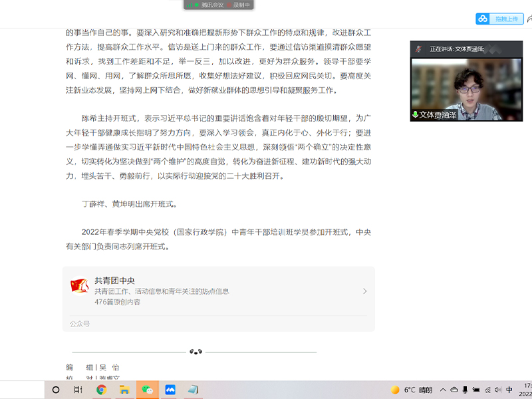The height and width of the screenshot is (399, 532).
Task: Click the 公众号 label under account card
Action: coord(80,324)
